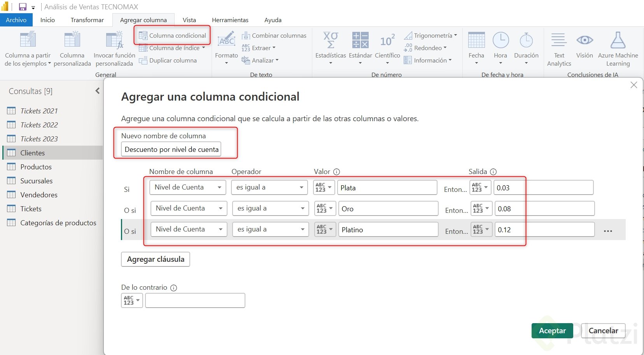The height and width of the screenshot is (355, 644).
Task: Select the Tickets 2021 query
Action: click(52, 111)
